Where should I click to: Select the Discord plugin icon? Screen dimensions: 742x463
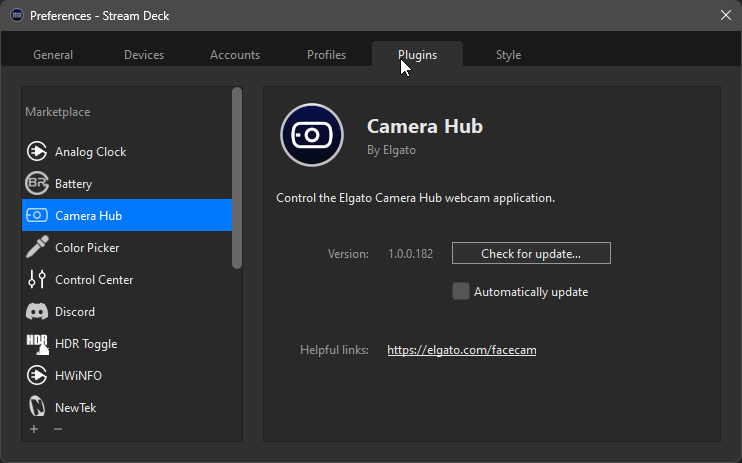37,312
